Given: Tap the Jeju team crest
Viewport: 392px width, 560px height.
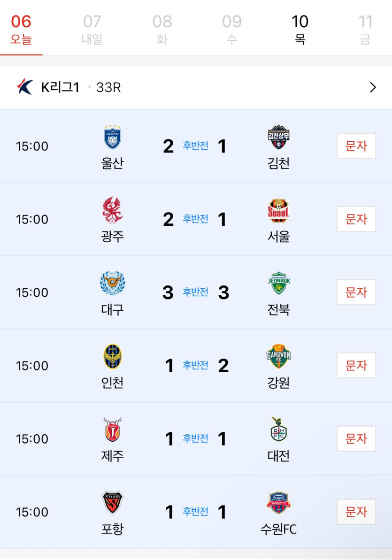Looking at the screenshot, I should [x=112, y=430].
